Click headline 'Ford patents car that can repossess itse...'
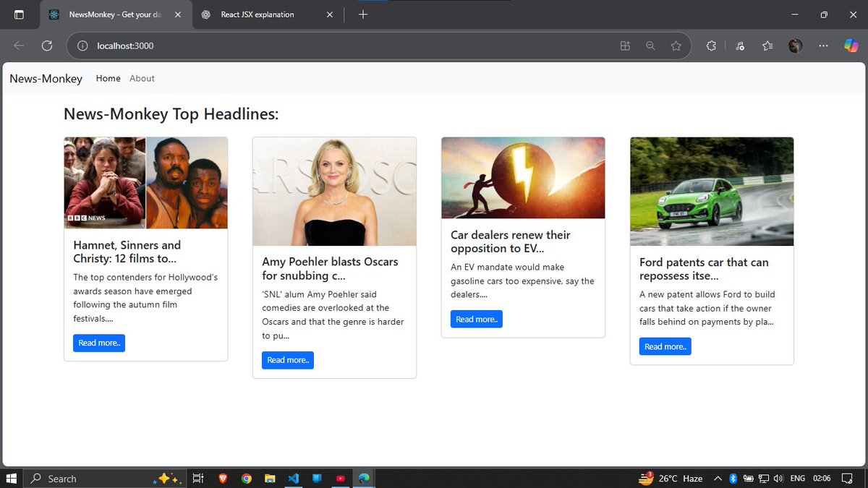This screenshot has height=488, width=868. coord(704,269)
